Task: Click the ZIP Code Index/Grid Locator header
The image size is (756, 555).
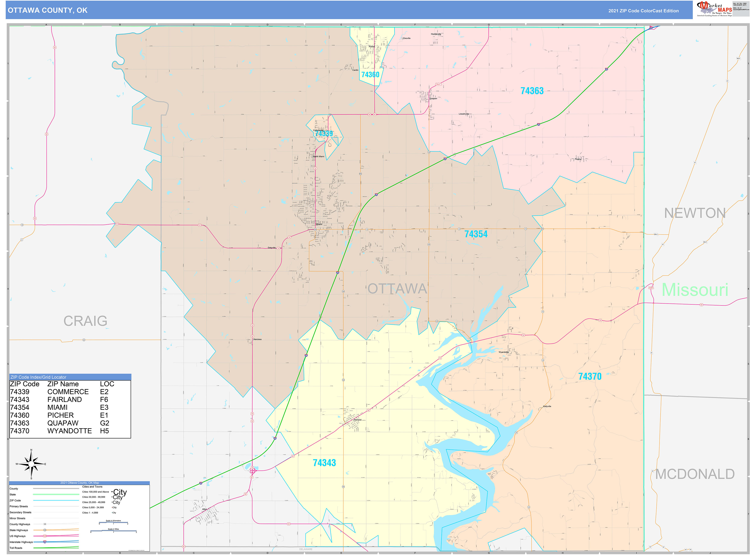Action: coord(70,377)
